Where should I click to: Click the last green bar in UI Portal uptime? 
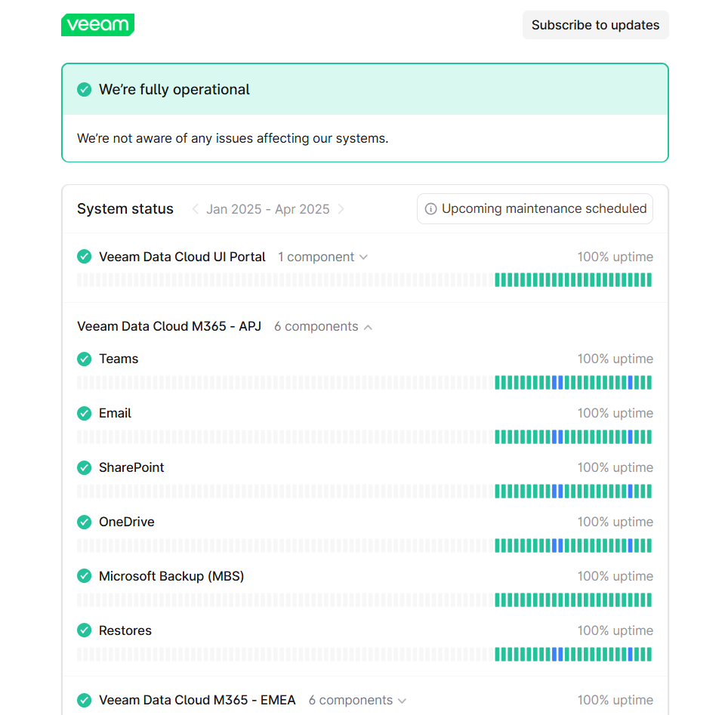pyautogui.click(x=649, y=280)
